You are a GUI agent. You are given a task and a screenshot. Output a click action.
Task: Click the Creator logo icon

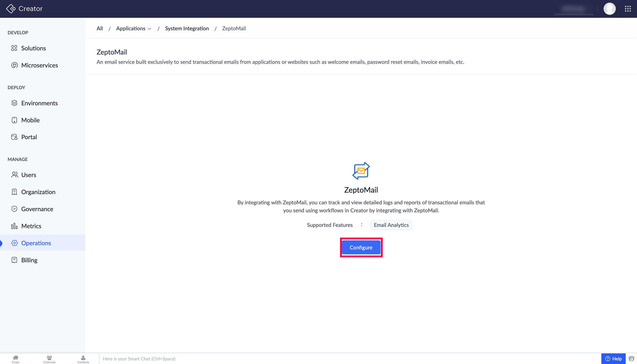[11, 9]
